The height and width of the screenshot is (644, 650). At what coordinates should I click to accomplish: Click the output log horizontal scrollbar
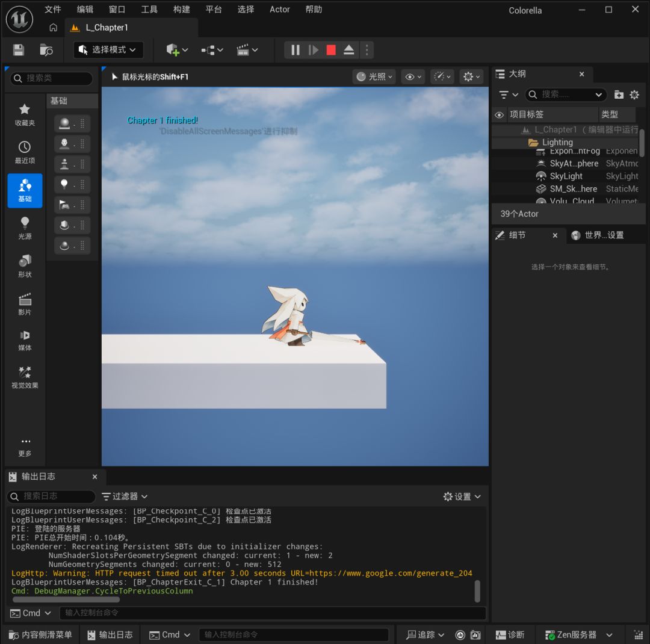[x=66, y=599]
